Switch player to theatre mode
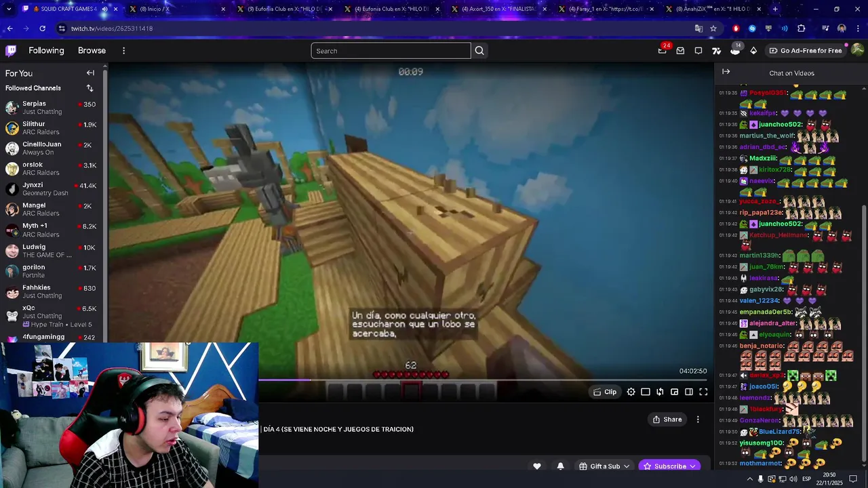This screenshot has height=488, width=868. [646, 392]
